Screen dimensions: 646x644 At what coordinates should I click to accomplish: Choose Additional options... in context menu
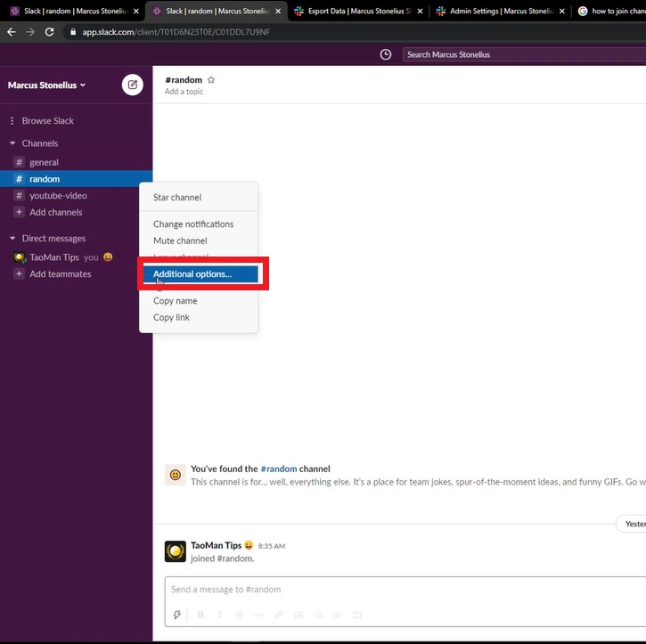(x=200, y=273)
